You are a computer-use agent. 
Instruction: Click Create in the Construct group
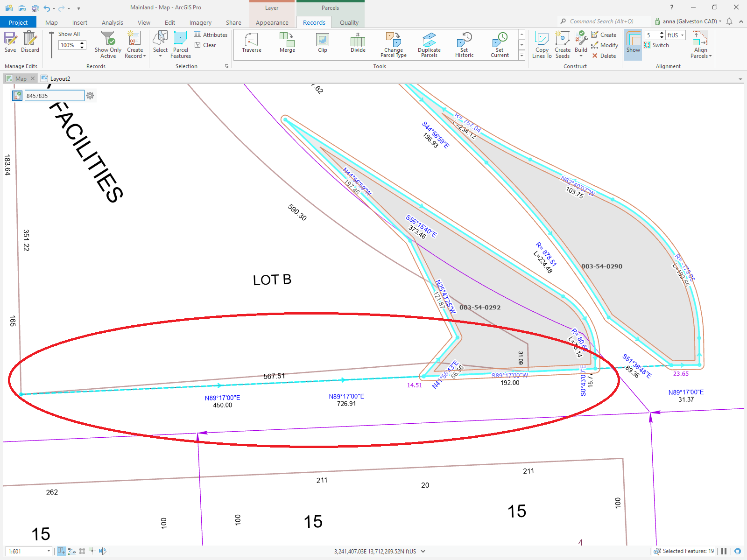point(604,35)
